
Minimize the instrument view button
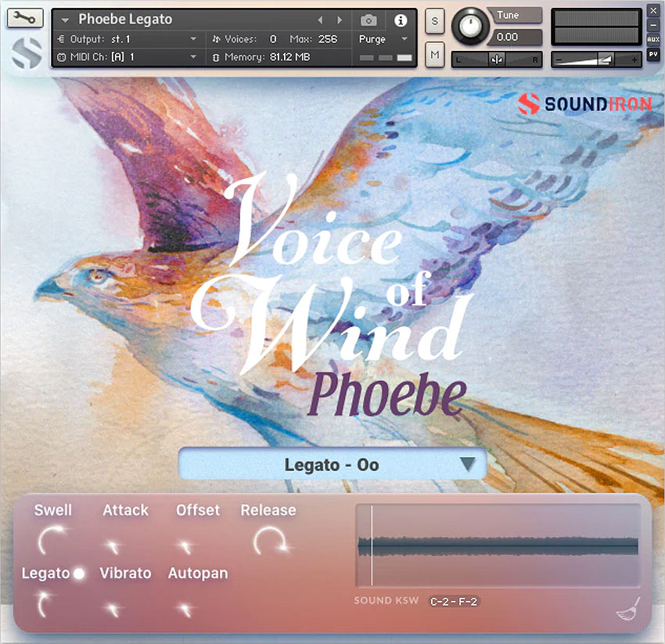coord(653,25)
